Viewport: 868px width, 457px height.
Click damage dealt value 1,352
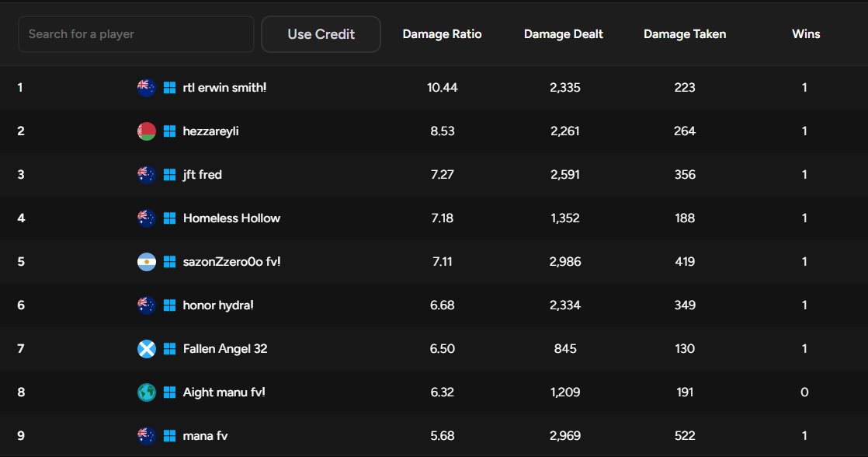[565, 218]
